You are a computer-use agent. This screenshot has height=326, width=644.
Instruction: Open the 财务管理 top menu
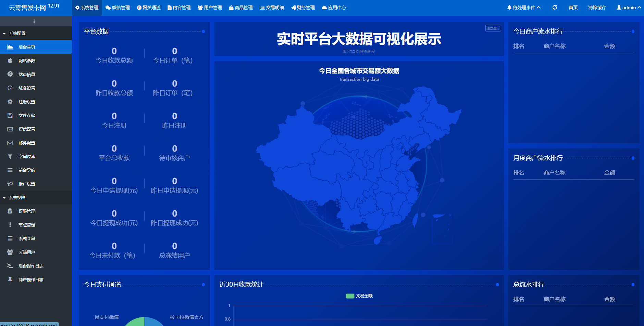point(303,8)
